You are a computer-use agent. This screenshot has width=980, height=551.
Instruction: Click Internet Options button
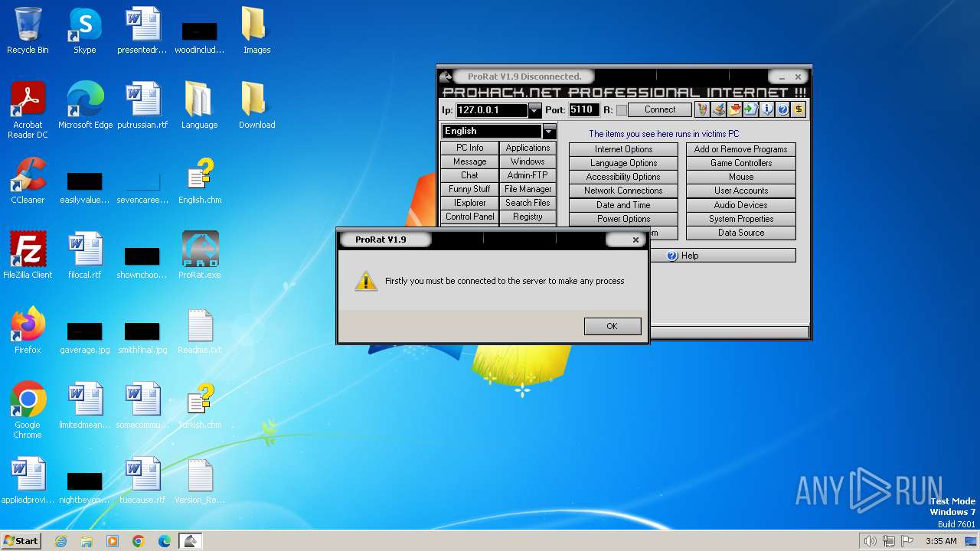(623, 149)
